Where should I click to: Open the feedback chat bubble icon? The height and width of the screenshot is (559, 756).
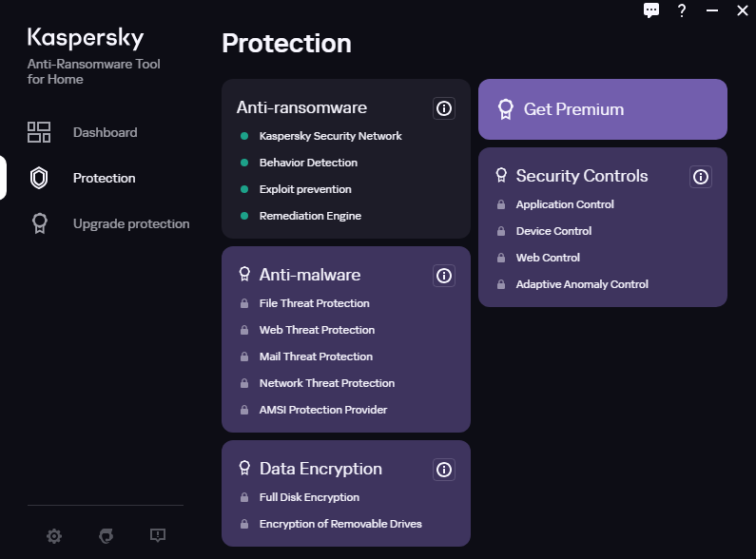[651, 10]
